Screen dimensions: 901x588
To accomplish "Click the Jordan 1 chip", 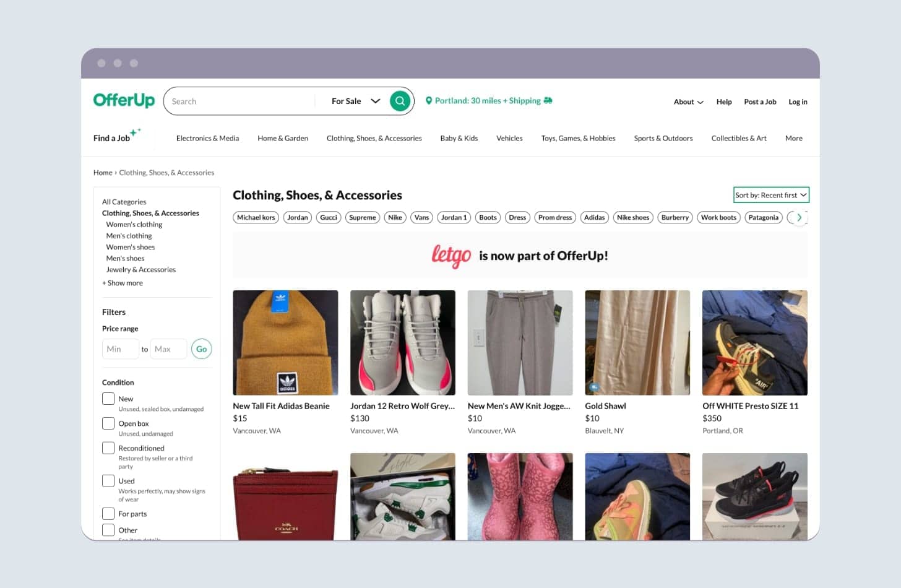I will [x=454, y=217].
